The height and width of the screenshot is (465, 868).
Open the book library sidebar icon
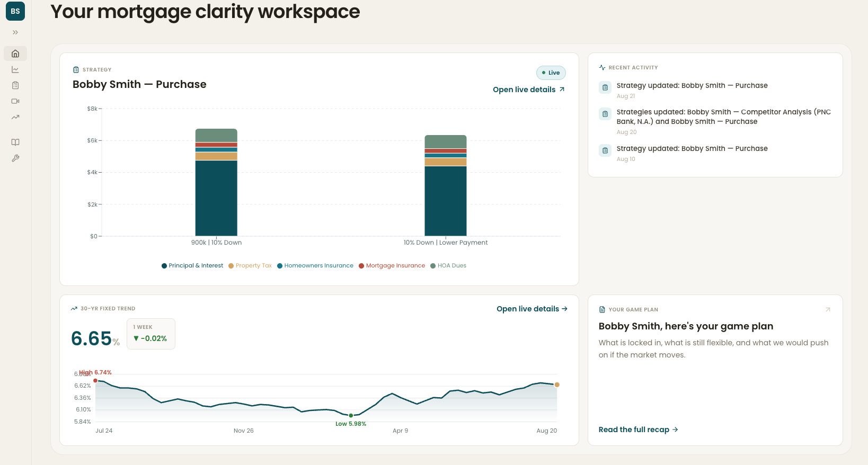15,142
